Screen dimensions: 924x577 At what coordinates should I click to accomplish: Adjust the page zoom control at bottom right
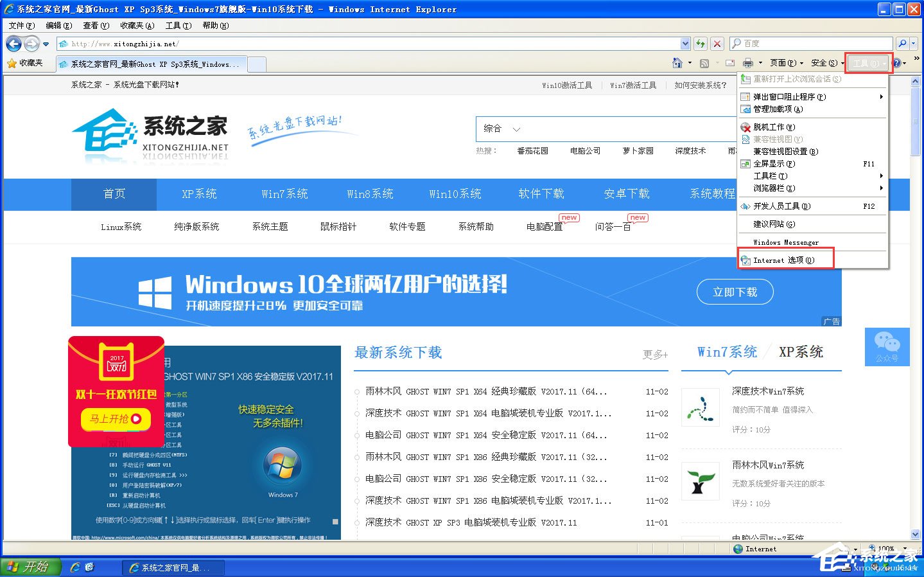886,548
